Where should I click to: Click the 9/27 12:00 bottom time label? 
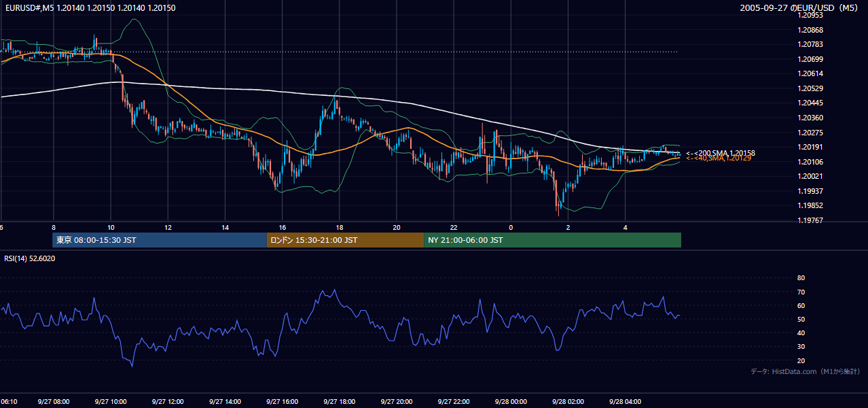(x=168, y=402)
